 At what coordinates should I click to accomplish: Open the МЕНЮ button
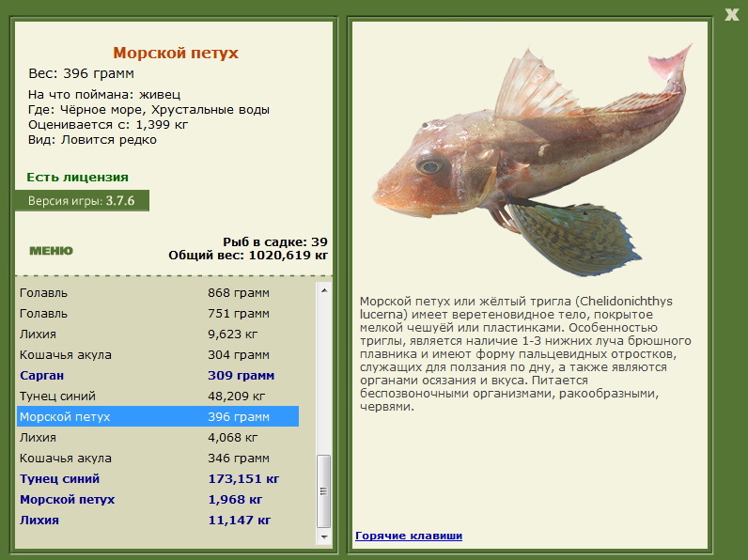51,251
